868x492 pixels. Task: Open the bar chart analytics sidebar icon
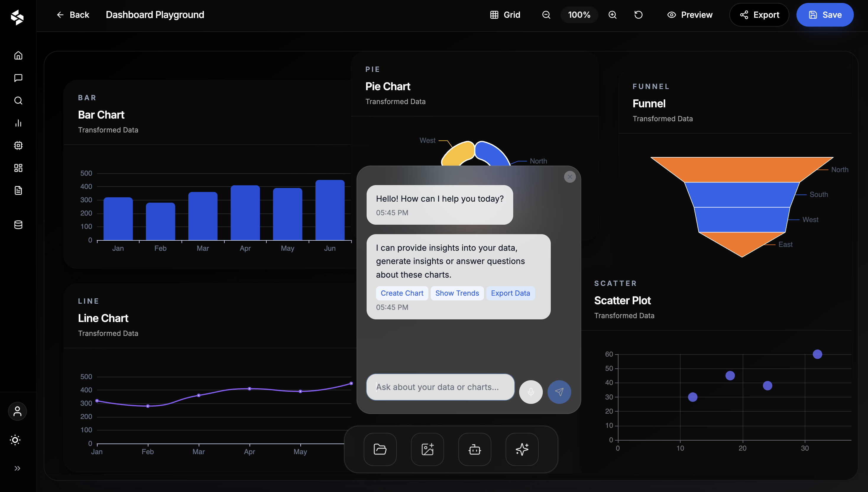[x=18, y=123]
